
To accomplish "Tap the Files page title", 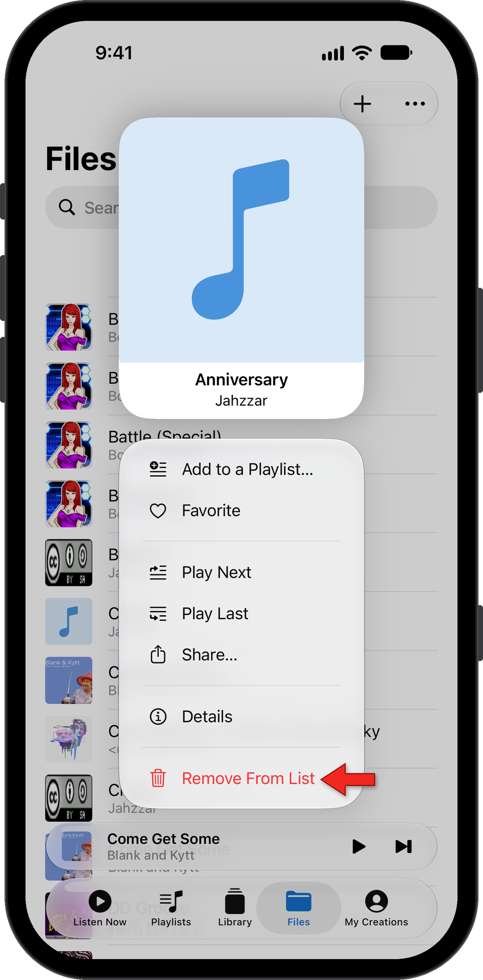I will 81,159.
